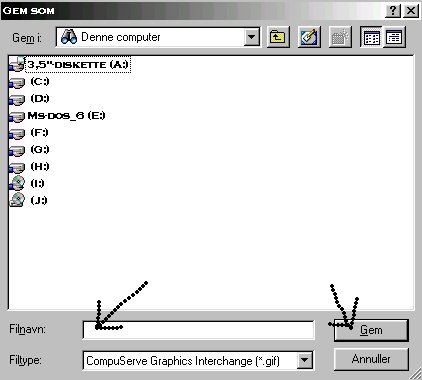422x380 pixels.
Task: Click the Gem button
Action: pos(371,330)
